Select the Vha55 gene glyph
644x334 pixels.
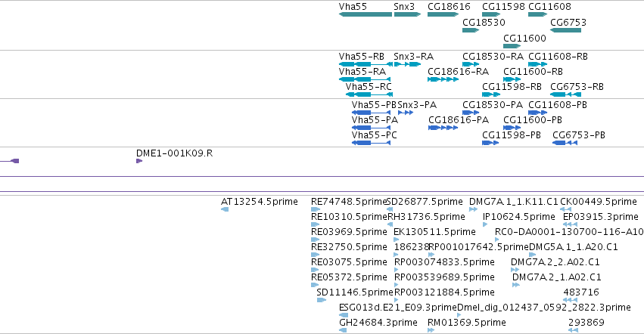click(366, 14)
